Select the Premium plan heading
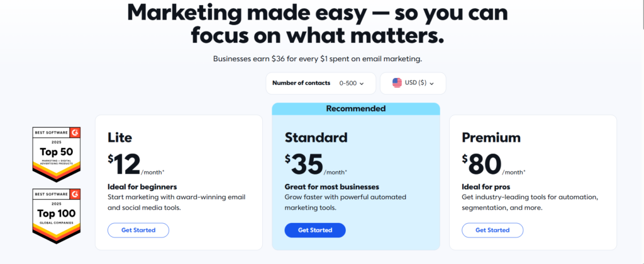 (x=491, y=137)
